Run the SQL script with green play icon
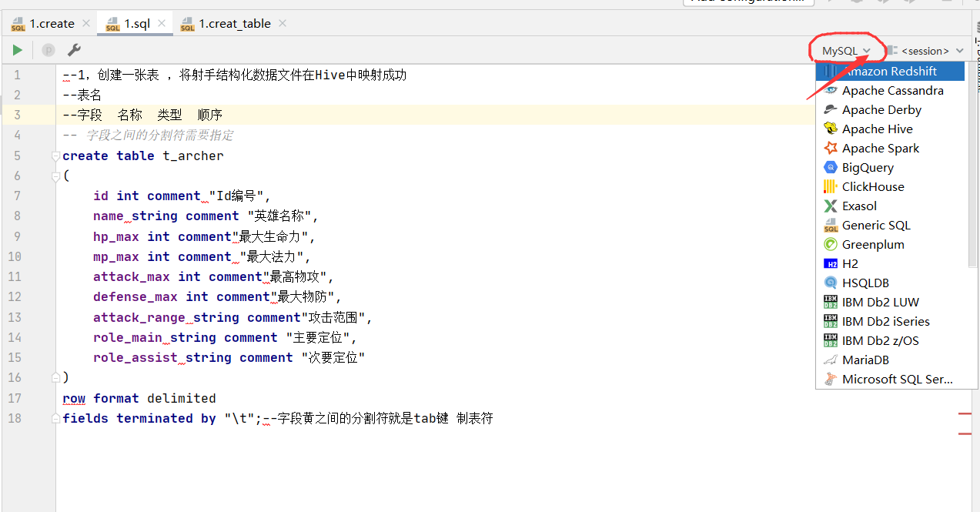This screenshot has width=980, height=512. coord(17,50)
